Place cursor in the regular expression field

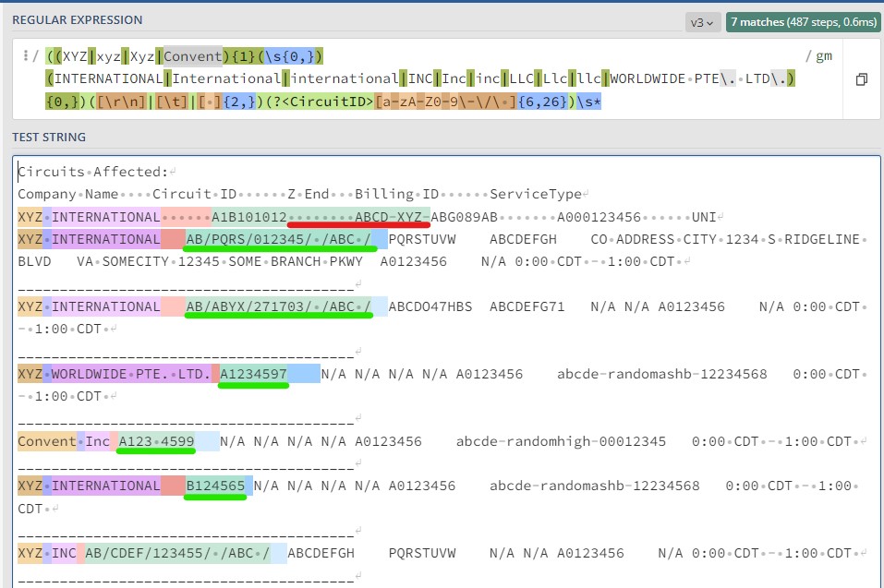point(428,78)
